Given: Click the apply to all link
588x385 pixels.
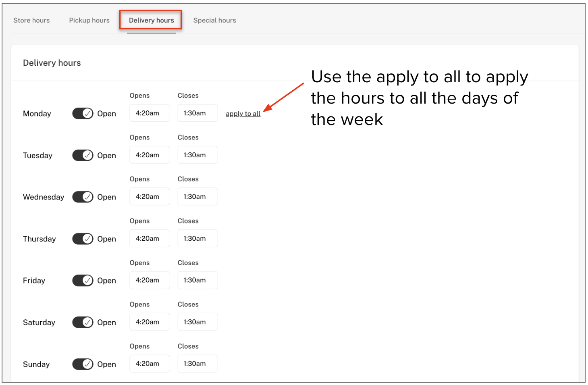Looking at the screenshot, I should tap(243, 114).
